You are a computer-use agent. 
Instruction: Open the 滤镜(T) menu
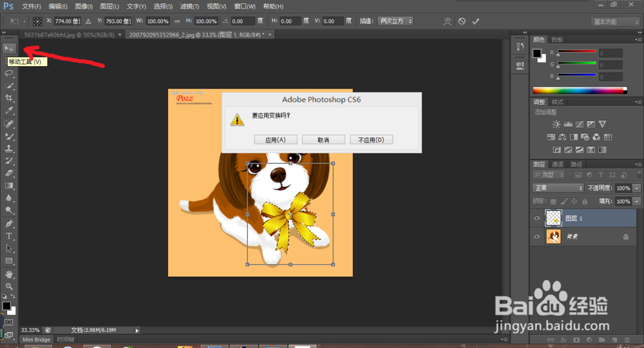coord(190,6)
